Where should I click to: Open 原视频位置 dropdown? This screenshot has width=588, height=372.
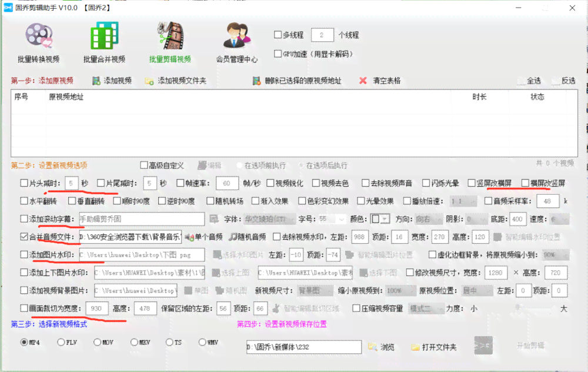477,291
